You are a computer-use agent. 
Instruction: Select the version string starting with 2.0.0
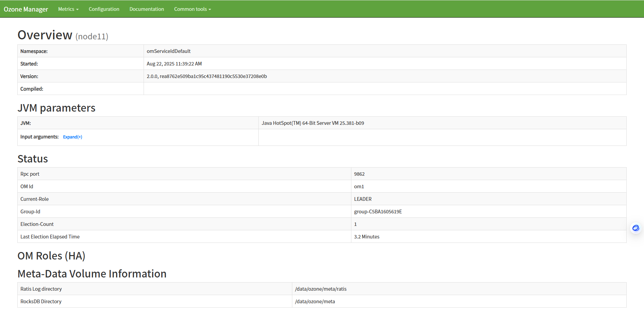[207, 76]
